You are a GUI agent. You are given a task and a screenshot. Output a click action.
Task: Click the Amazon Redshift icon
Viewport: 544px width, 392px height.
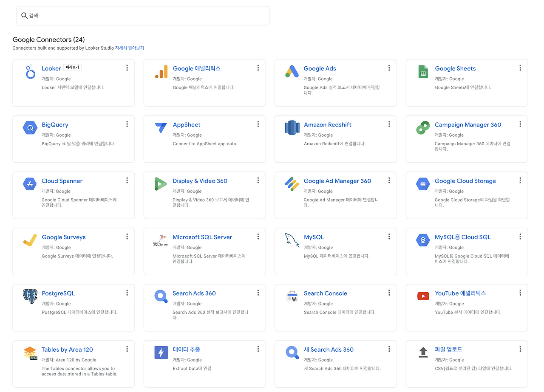pos(292,128)
